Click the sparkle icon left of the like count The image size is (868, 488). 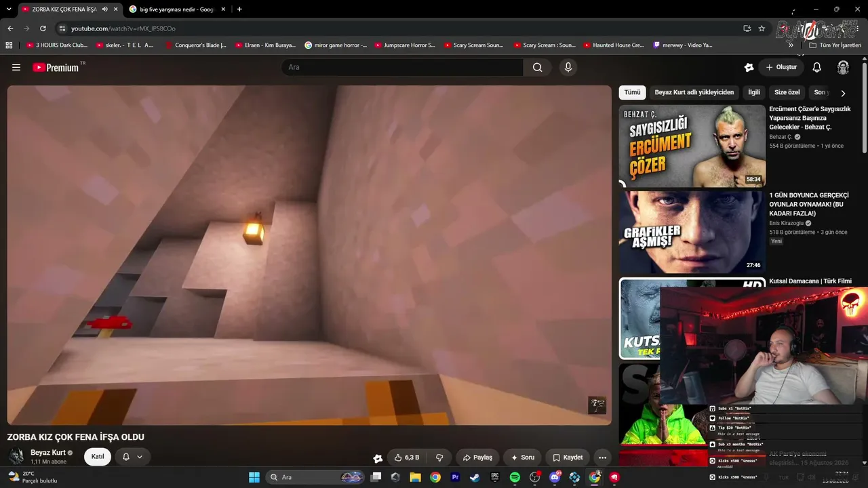(x=378, y=458)
